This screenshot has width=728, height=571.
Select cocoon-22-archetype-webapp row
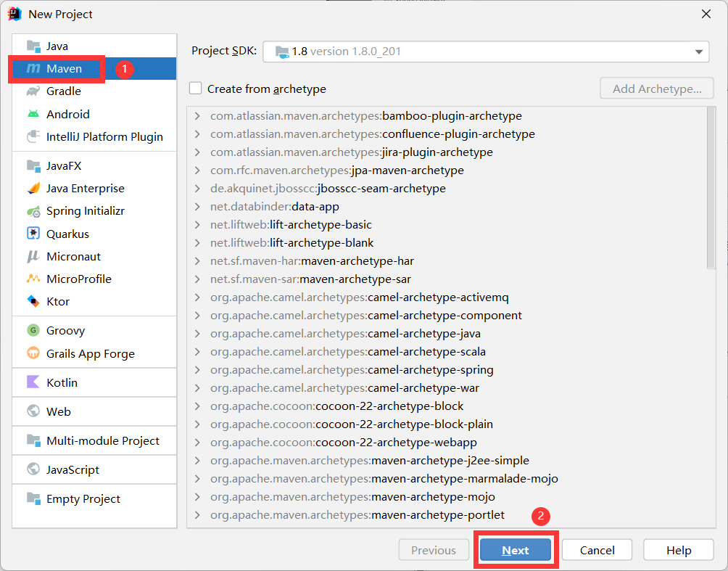(447, 443)
